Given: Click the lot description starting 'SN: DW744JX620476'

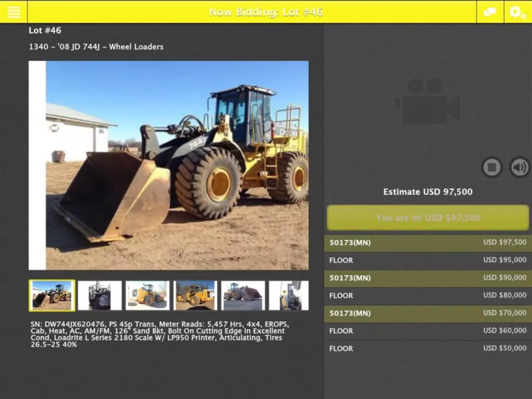Looking at the screenshot, I should click(x=160, y=334).
